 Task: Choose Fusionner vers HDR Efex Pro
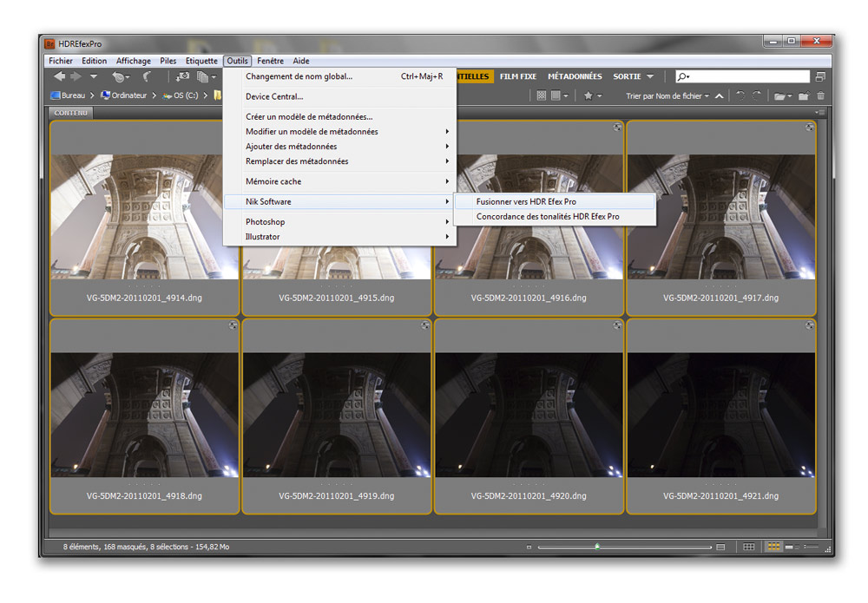click(x=555, y=202)
